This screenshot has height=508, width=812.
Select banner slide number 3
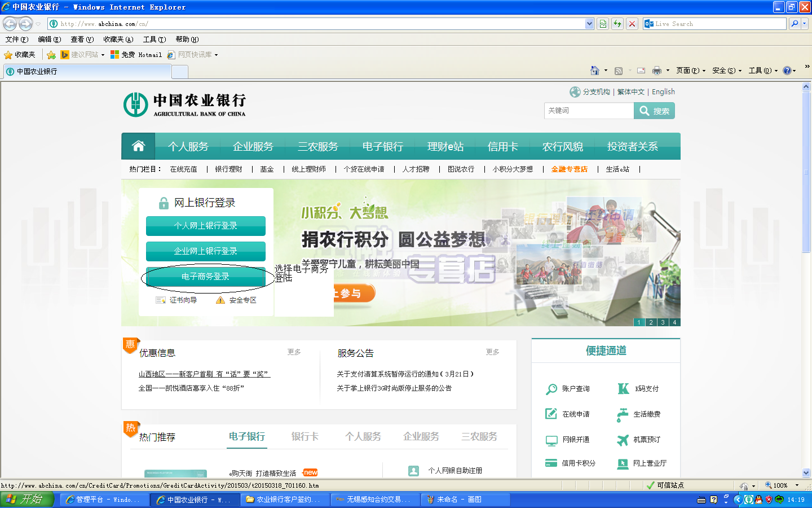point(663,322)
